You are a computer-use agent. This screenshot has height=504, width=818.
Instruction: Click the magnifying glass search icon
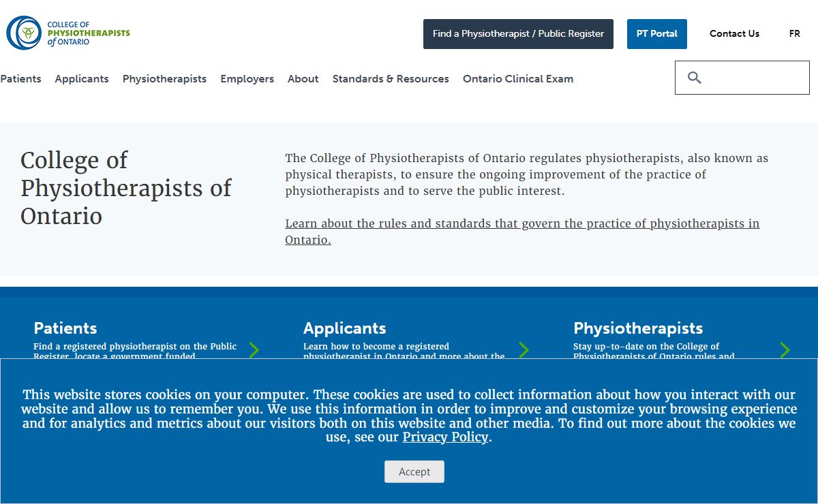pos(695,78)
